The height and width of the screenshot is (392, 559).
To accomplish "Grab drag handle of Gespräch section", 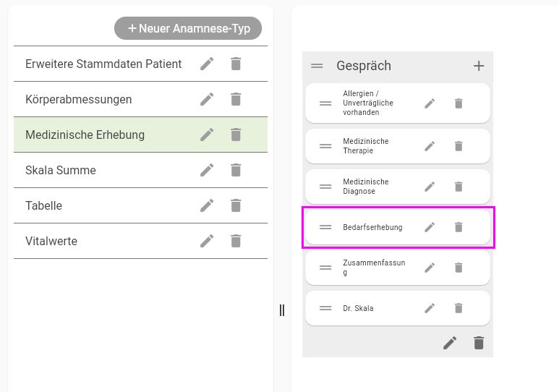I will [317, 66].
